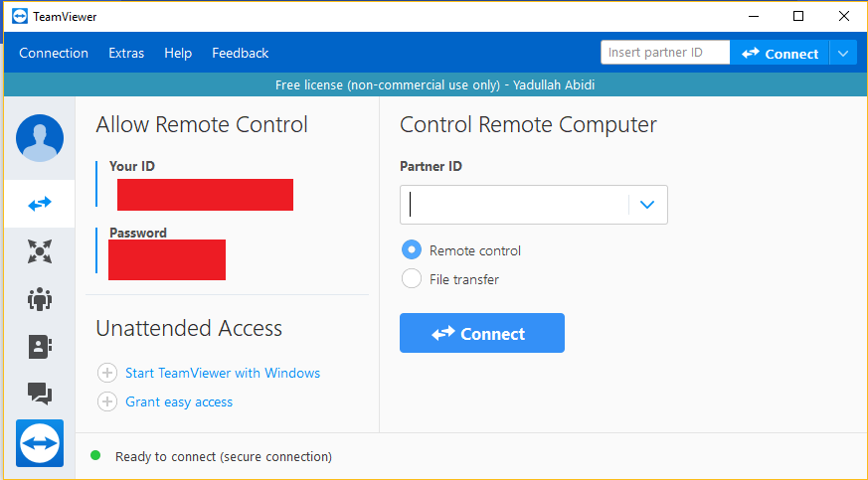Select the Remote Control arrows sidebar icon

click(x=40, y=204)
